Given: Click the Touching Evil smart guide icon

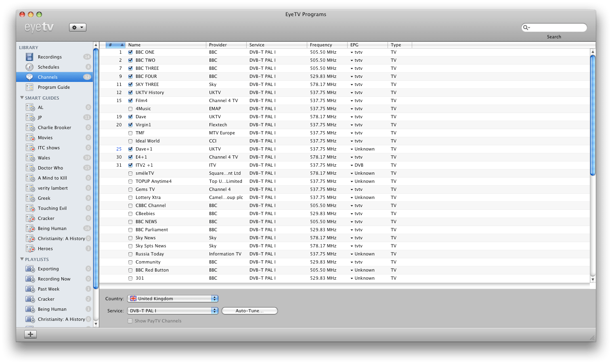Looking at the screenshot, I should coord(30,208).
